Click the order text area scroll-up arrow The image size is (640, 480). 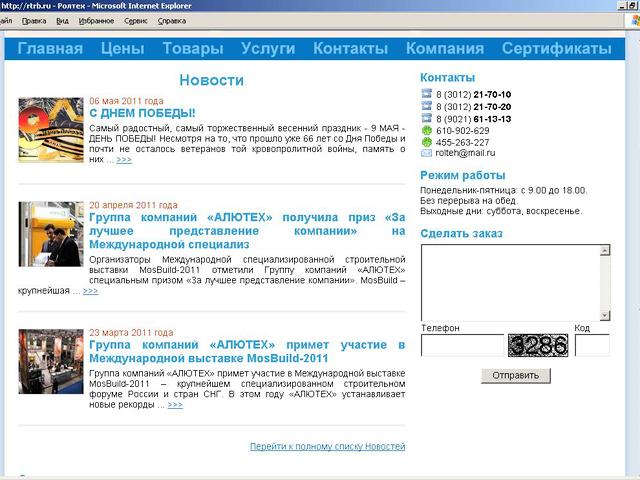click(x=605, y=250)
